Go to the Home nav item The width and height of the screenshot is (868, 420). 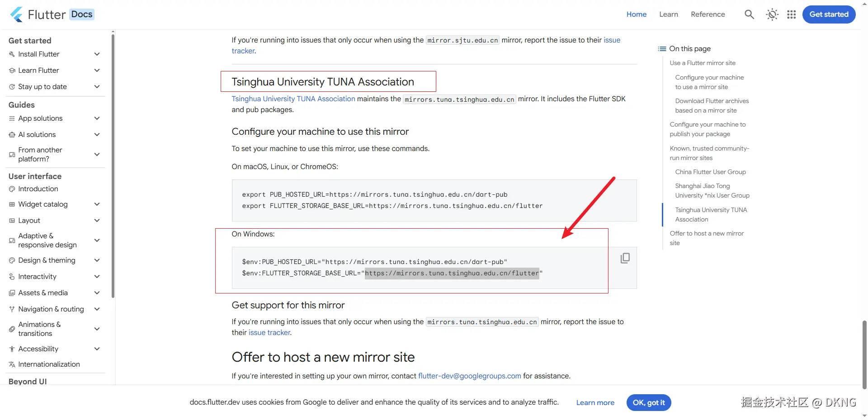tap(637, 14)
